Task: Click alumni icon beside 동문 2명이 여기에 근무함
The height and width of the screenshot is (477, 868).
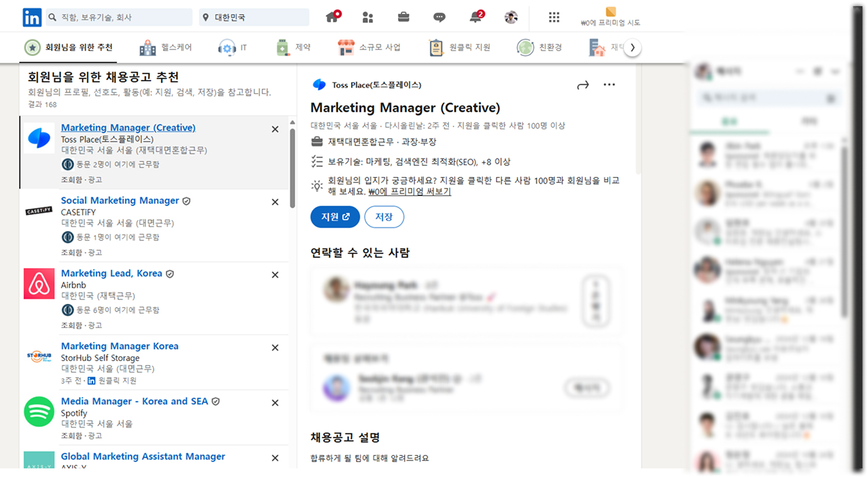Action: (x=68, y=165)
